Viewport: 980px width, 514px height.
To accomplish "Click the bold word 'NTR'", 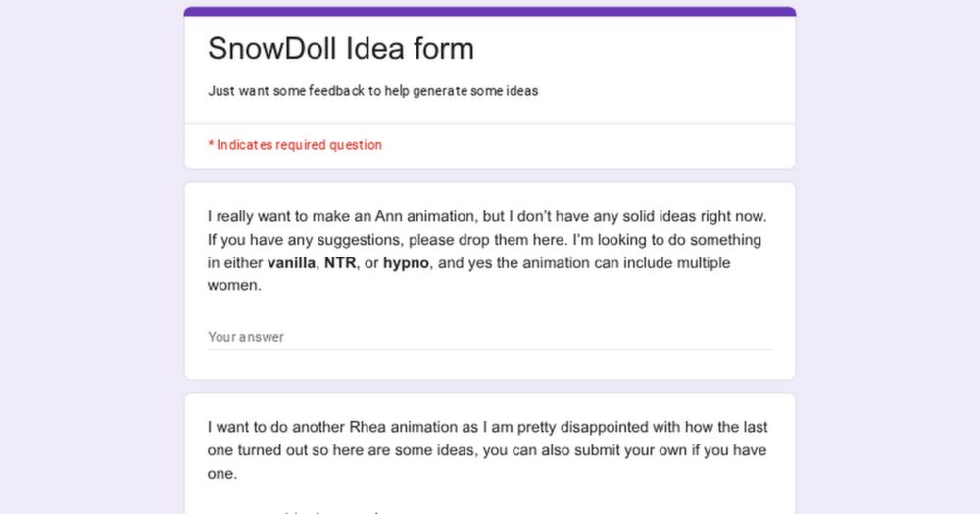I will tap(340, 263).
